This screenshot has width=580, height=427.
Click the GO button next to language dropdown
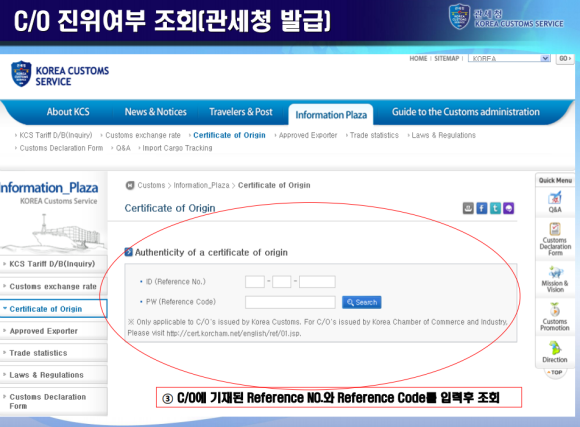pyautogui.click(x=565, y=58)
